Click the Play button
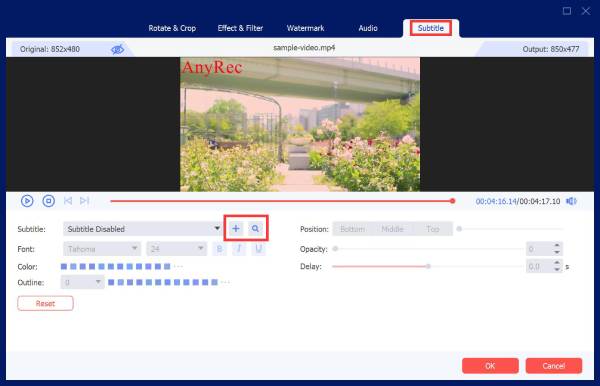600x386 pixels. [27, 201]
